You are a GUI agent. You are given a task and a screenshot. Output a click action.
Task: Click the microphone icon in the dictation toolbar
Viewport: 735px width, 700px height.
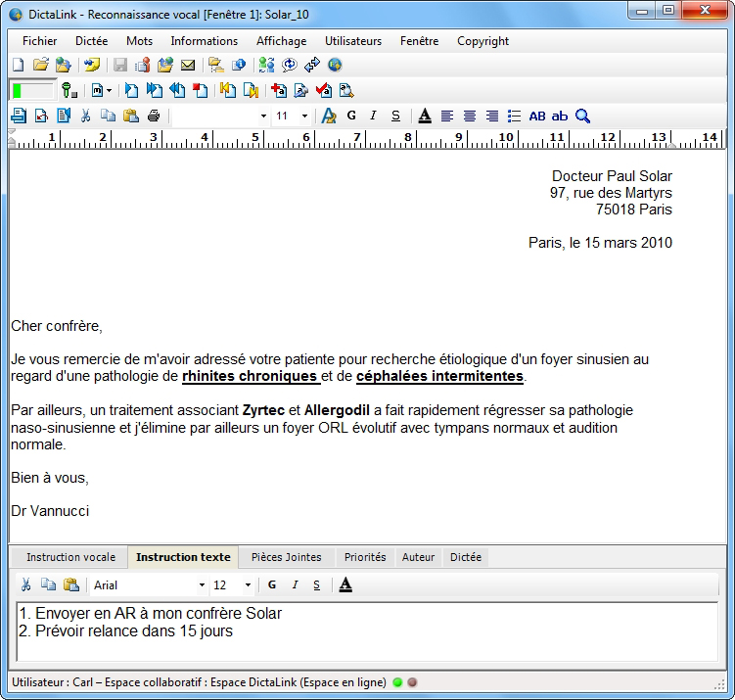[x=69, y=91]
